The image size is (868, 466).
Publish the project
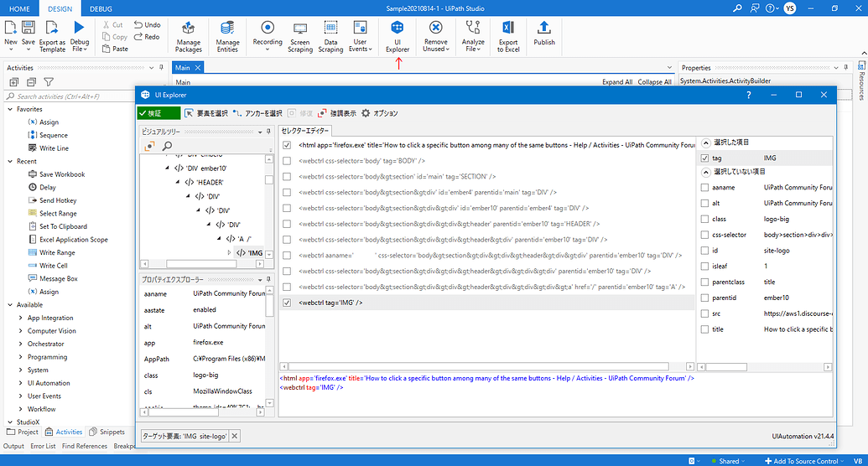click(544, 34)
